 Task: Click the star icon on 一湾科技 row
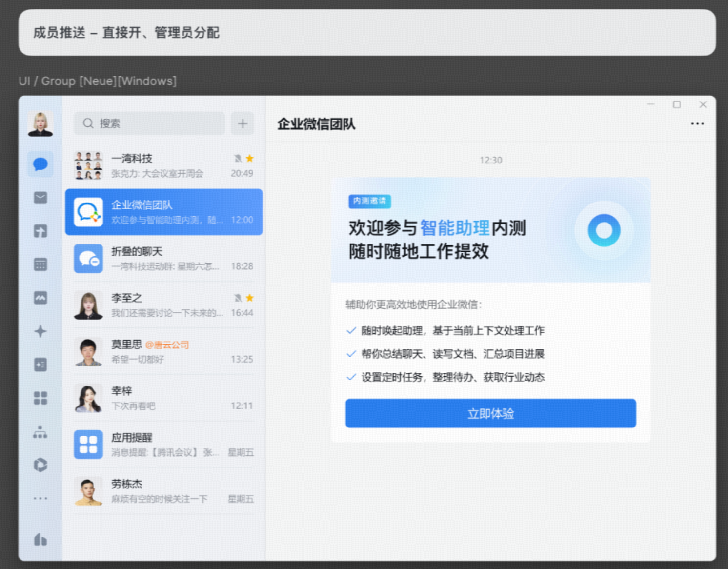[250, 158]
